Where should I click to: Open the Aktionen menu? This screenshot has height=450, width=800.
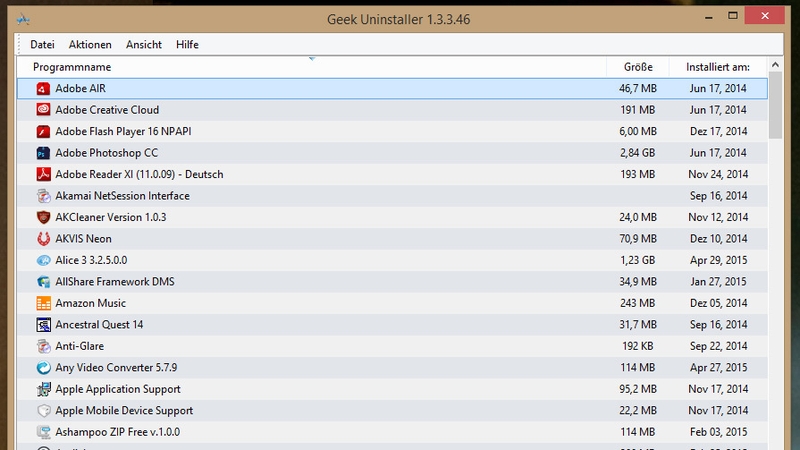[90, 44]
